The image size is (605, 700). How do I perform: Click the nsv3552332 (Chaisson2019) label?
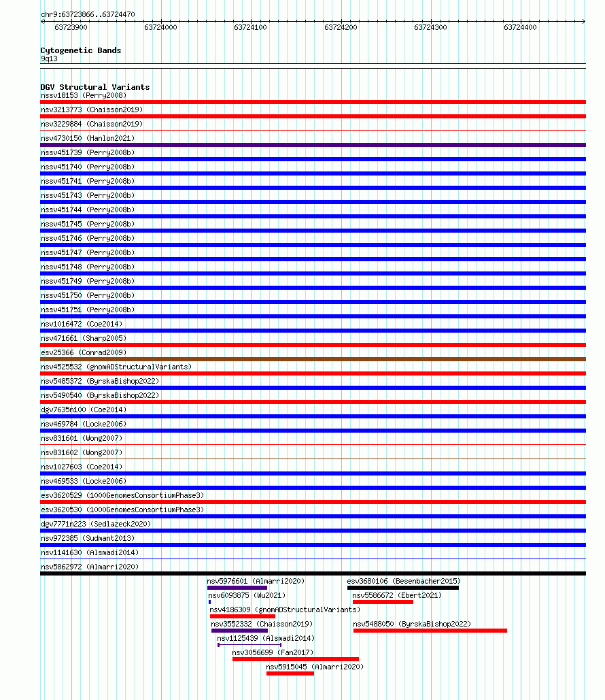pyautogui.click(x=262, y=624)
